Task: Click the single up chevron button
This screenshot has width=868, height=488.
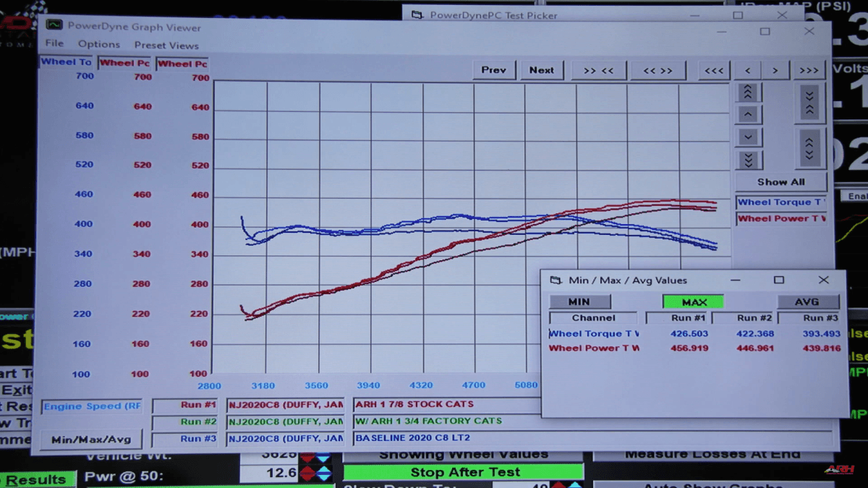Action: click(x=748, y=115)
